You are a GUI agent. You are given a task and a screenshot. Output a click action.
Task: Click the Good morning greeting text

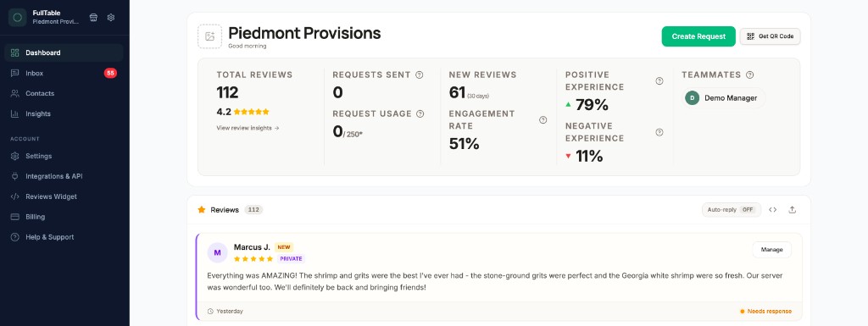(x=248, y=46)
